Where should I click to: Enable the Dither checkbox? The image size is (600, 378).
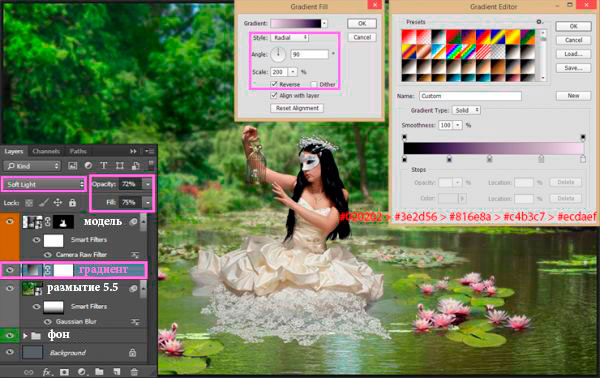pos(314,84)
